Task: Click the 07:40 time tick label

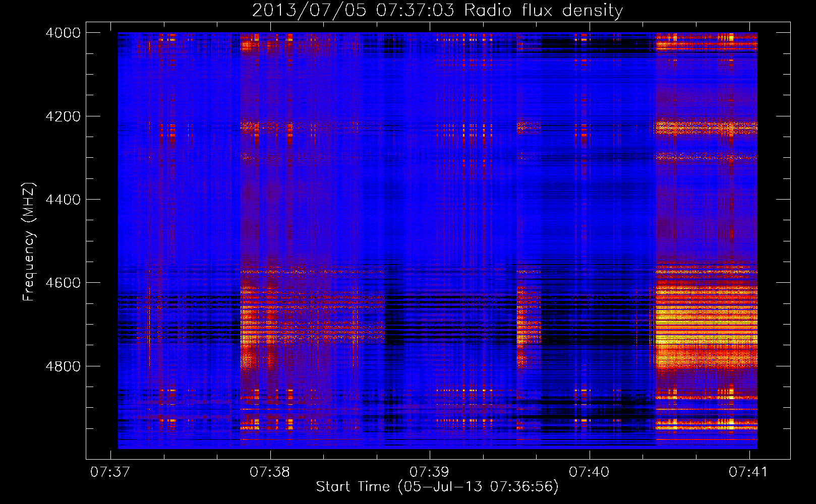Action: coord(589,472)
